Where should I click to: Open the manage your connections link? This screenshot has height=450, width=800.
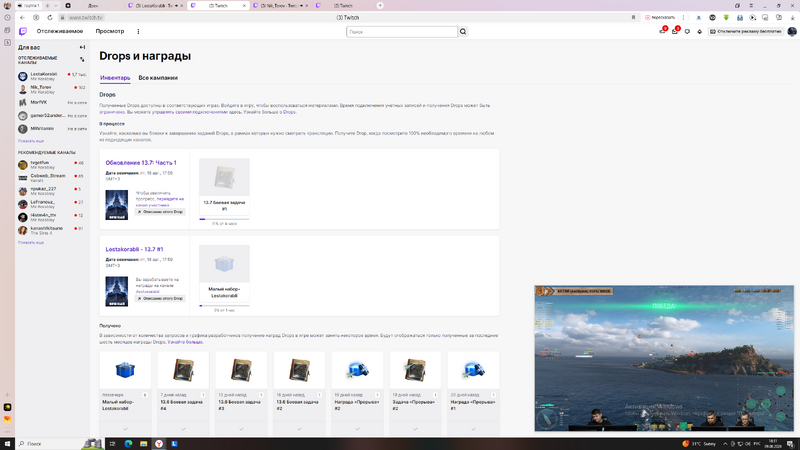190,112
